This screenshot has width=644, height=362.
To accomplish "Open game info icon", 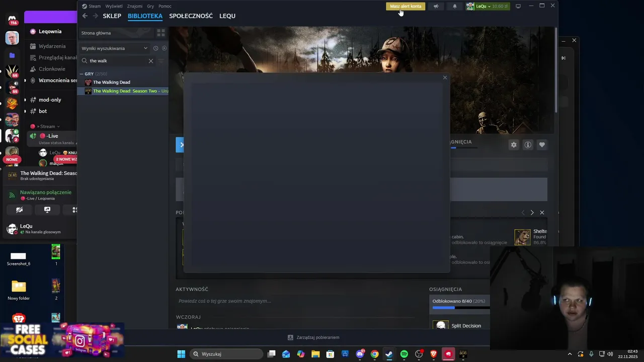I will tap(528, 145).
